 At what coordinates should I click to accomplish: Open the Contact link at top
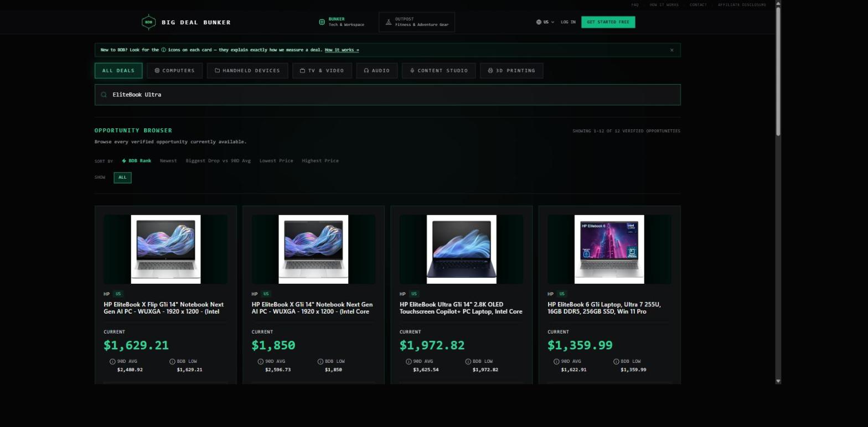[x=698, y=5]
